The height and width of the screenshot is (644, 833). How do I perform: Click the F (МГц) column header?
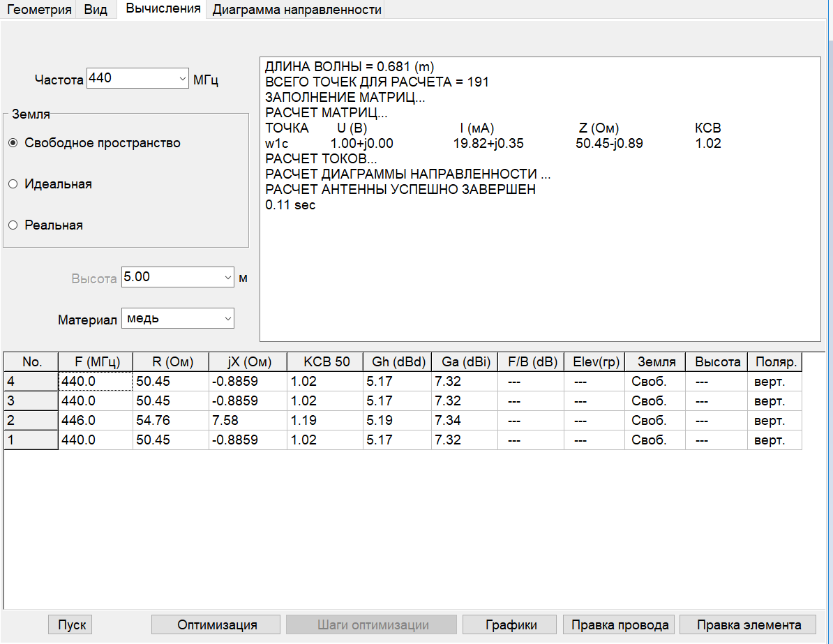click(96, 362)
